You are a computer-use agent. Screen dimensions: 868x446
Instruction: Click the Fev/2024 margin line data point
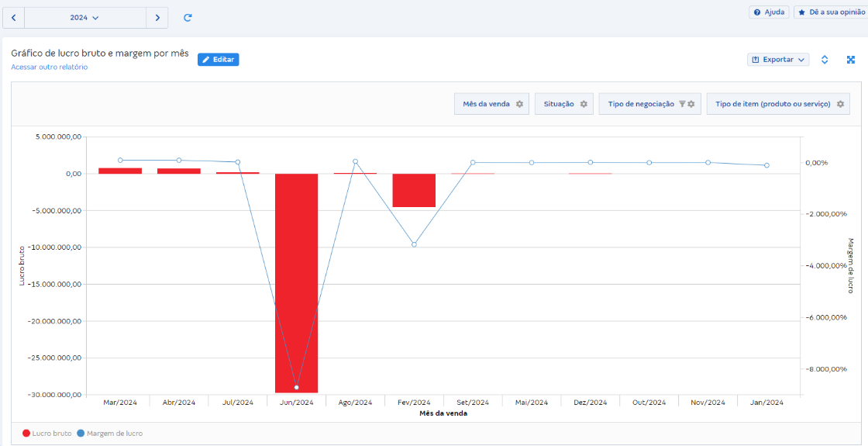414,244
